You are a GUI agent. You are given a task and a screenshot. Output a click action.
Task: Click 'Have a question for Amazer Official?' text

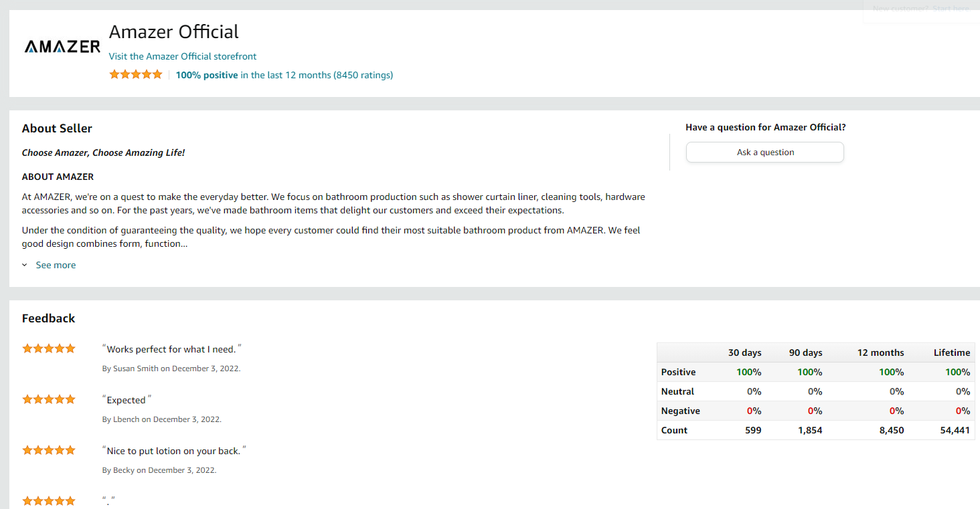(x=766, y=127)
